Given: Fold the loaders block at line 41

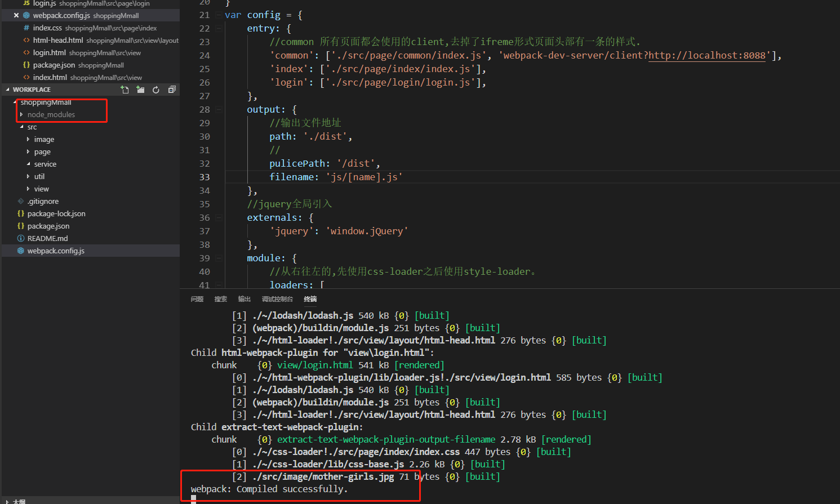Looking at the screenshot, I should click(219, 285).
